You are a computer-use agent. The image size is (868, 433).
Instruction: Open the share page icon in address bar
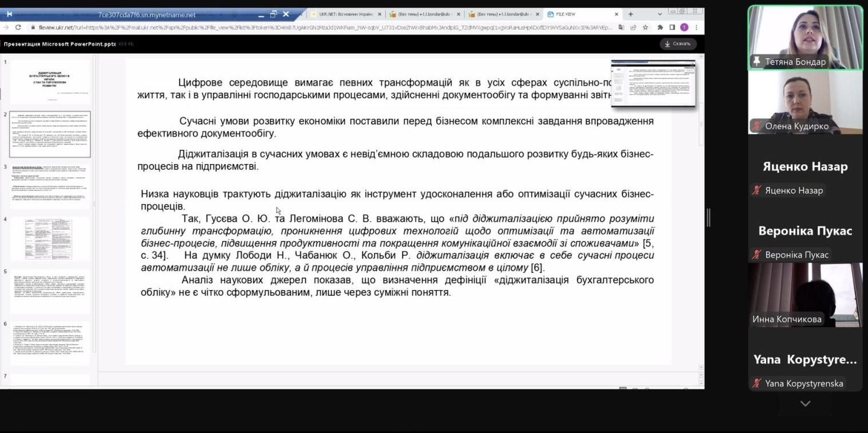point(633,27)
